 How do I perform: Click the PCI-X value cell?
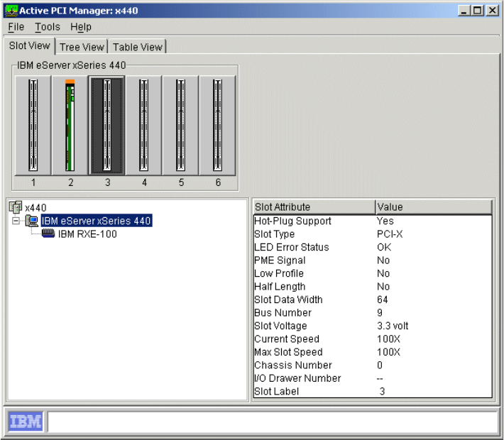390,234
